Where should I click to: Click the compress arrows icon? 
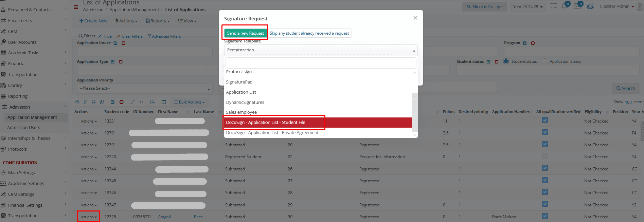pos(141,102)
